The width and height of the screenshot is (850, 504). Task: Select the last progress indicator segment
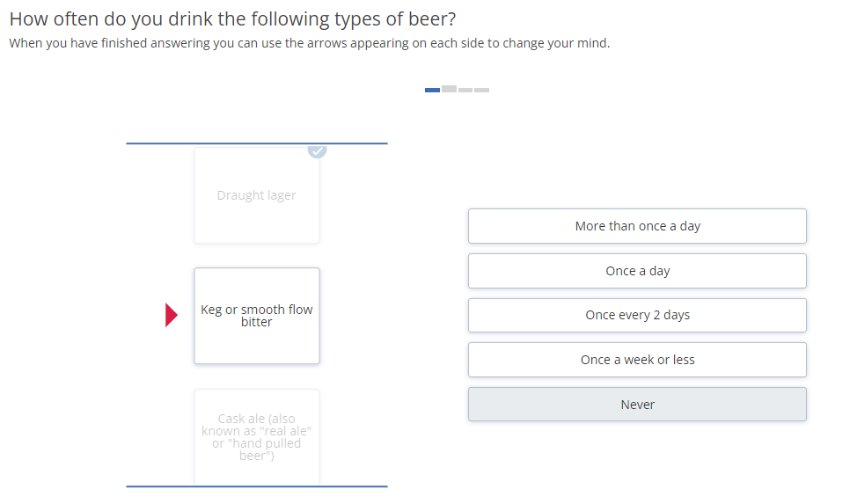pos(482,90)
